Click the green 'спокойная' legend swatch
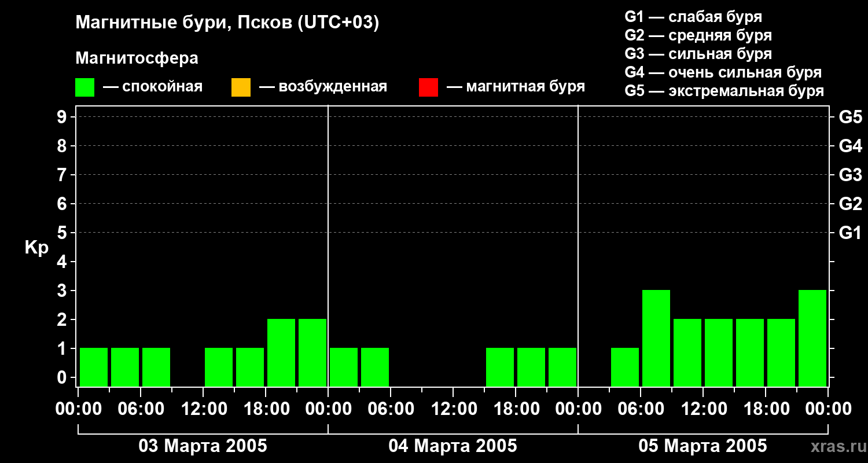The height and width of the screenshot is (463, 868). click(84, 87)
